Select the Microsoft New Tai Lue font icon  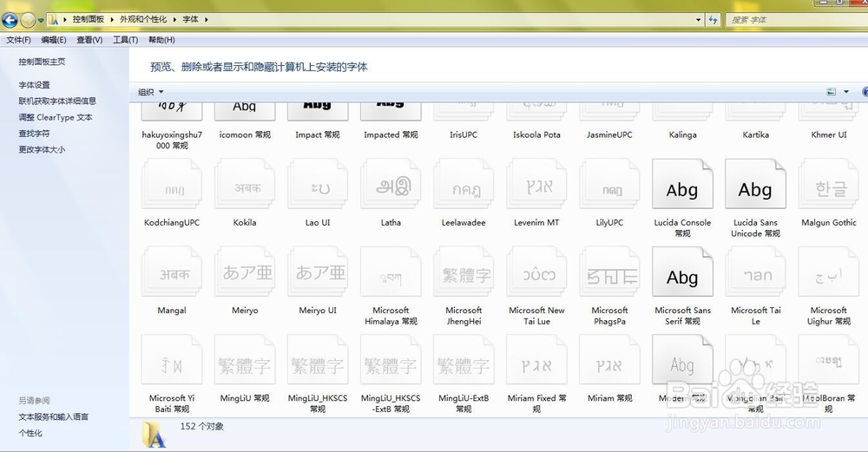tap(536, 272)
